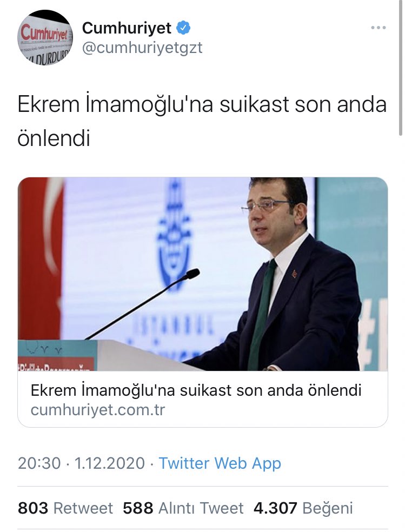Select the tweet text about İmamoğlu

pos(202,121)
